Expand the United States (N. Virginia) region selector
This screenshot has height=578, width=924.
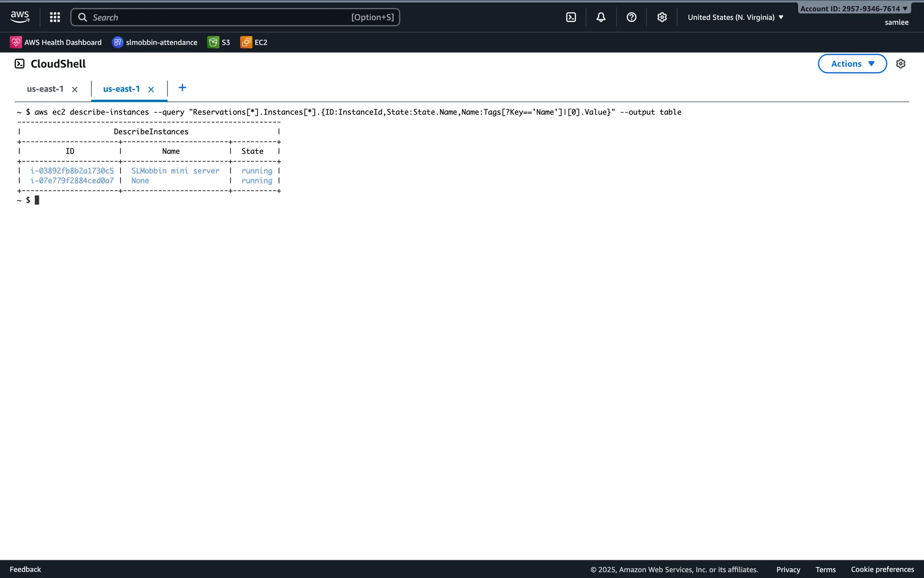pos(735,17)
